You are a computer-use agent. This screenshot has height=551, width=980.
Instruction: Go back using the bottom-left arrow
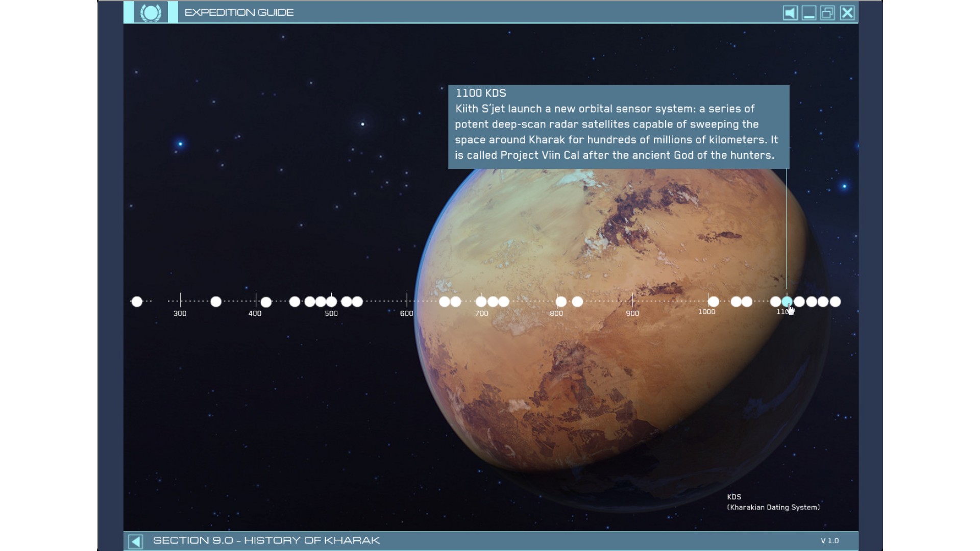point(135,541)
